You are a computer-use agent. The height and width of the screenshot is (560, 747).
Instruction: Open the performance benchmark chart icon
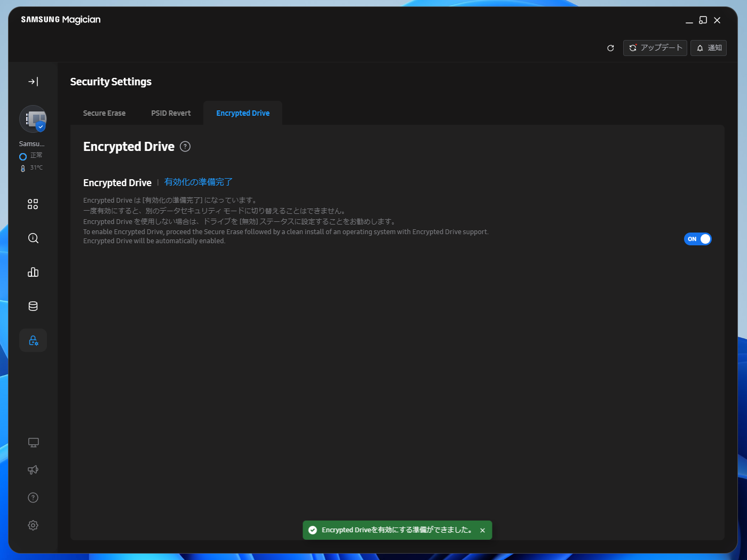coord(33,273)
